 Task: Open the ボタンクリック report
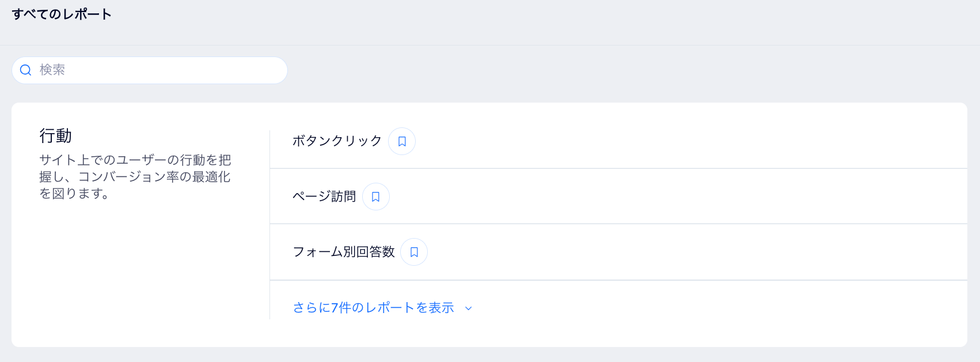pos(337,140)
